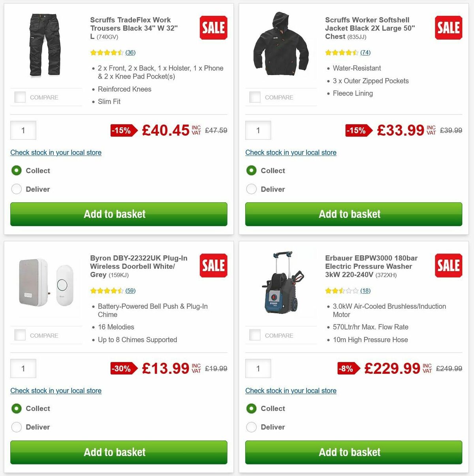Open the 36 reviews for the trousers
This screenshot has width=474, height=476.
tap(130, 52)
